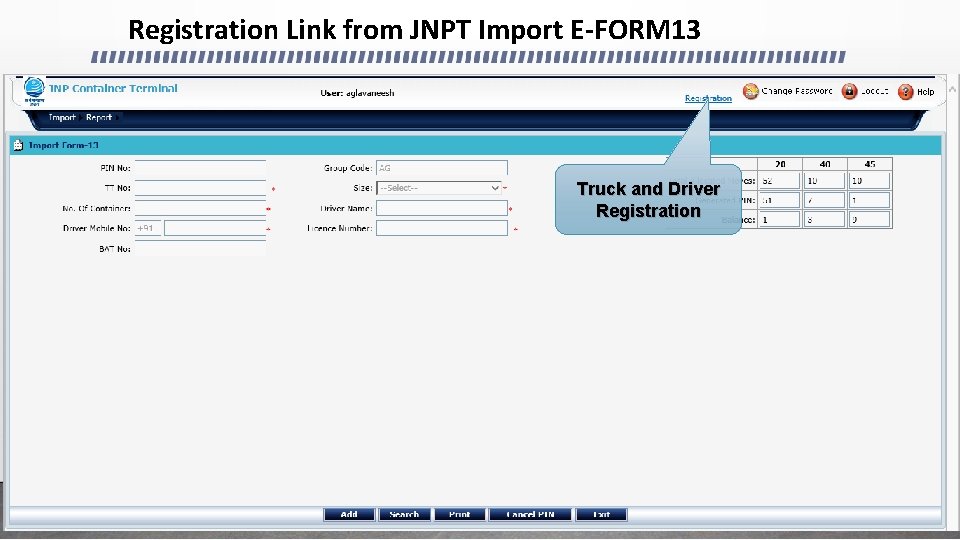960x540 pixels.
Task: Click the Balance cell under column 40
Action: point(825,219)
